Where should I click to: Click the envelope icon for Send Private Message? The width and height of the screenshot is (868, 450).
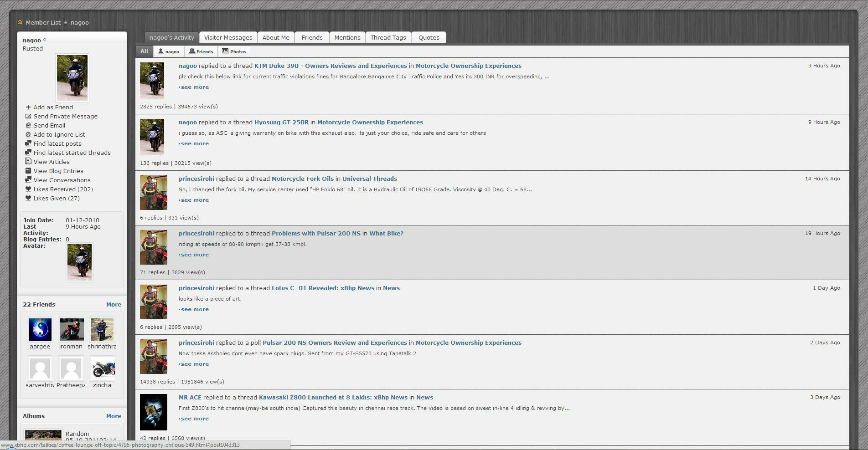pos(28,116)
